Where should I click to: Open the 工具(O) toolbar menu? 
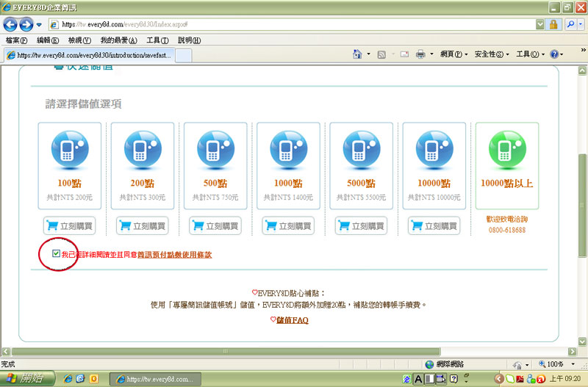(530, 54)
